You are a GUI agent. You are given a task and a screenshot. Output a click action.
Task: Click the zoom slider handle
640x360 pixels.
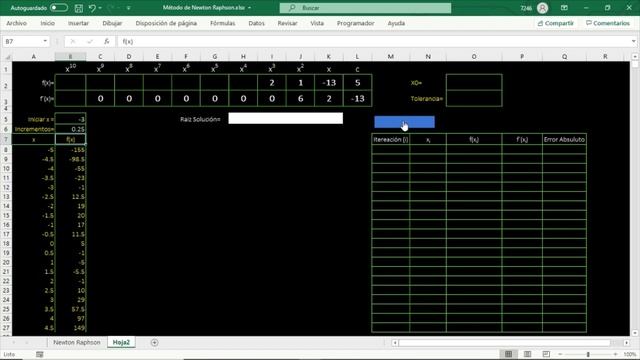tap(588, 354)
